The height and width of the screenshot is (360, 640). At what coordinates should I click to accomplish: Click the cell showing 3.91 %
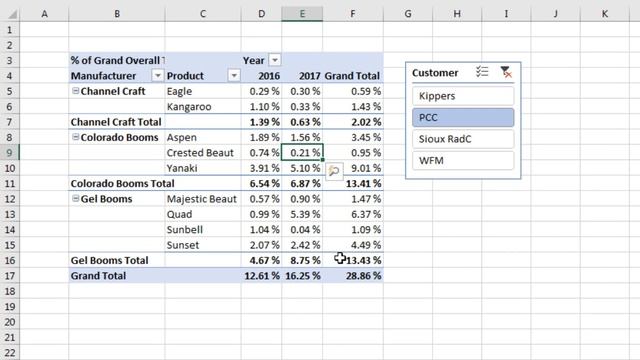tap(261, 168)
